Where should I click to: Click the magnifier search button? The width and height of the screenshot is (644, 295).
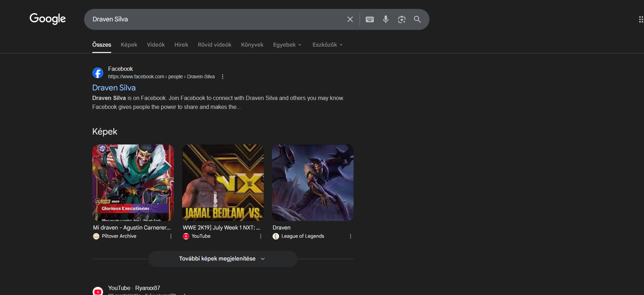[x=417, y=19]
